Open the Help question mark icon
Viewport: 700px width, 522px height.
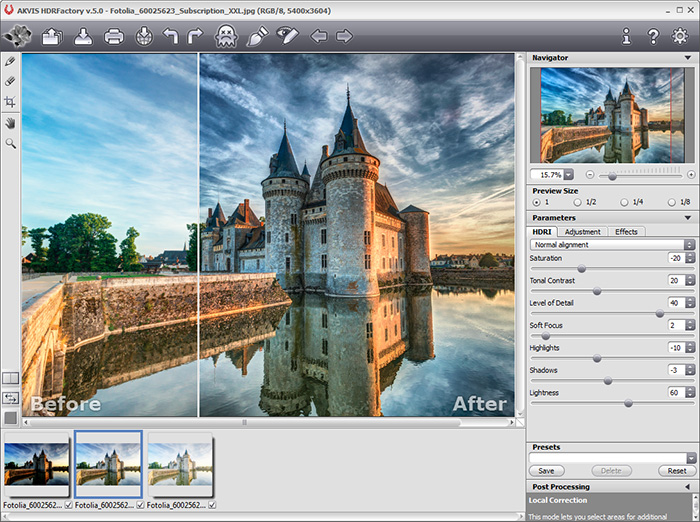point(653,37)
